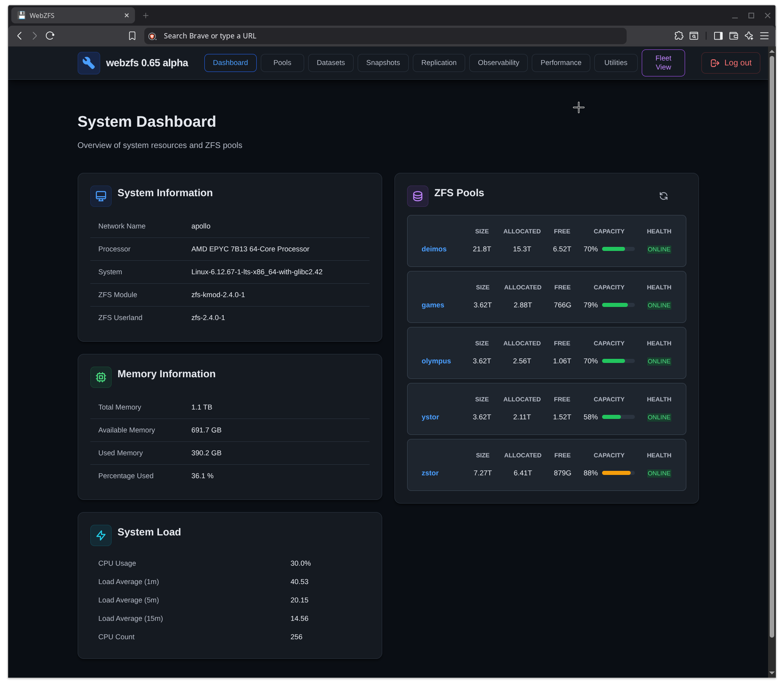Open the Brave Wallet icon
Screen dimensions: 784x694
point(734,36)
